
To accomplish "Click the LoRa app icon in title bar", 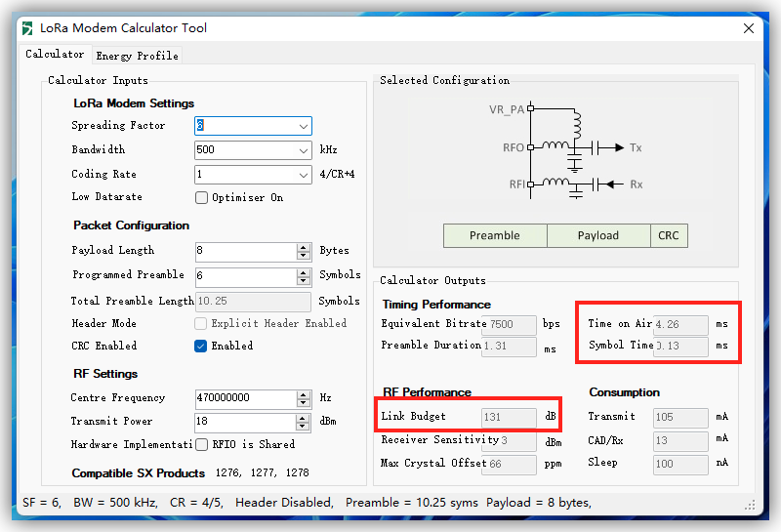I will pos(27,28).
